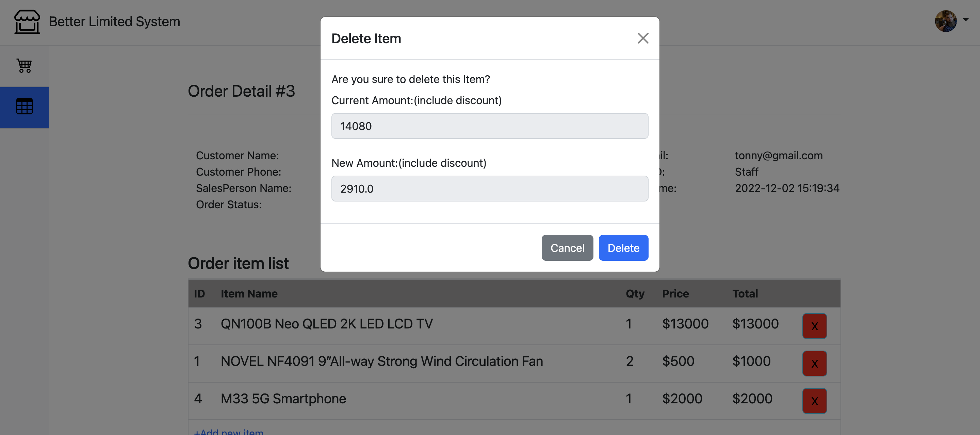Remove the M33 5G Smartphone item
This screenshot has height=435, width=980.
pos(814,400)
